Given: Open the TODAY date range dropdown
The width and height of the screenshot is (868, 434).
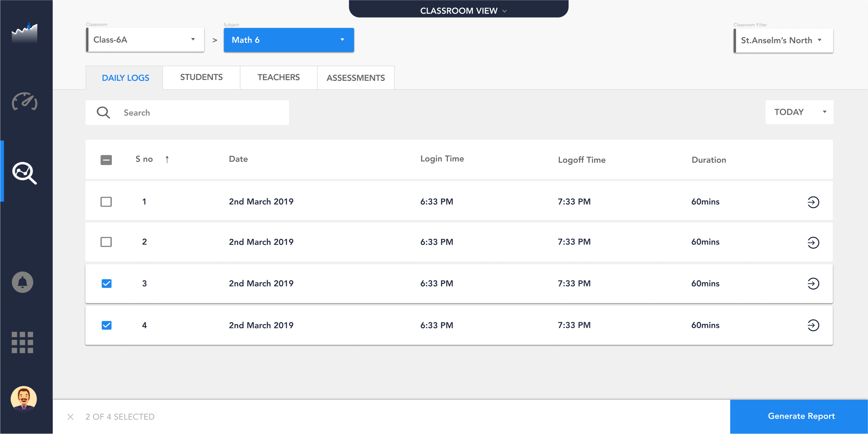Looking at the screenshot, I should 799,112.
